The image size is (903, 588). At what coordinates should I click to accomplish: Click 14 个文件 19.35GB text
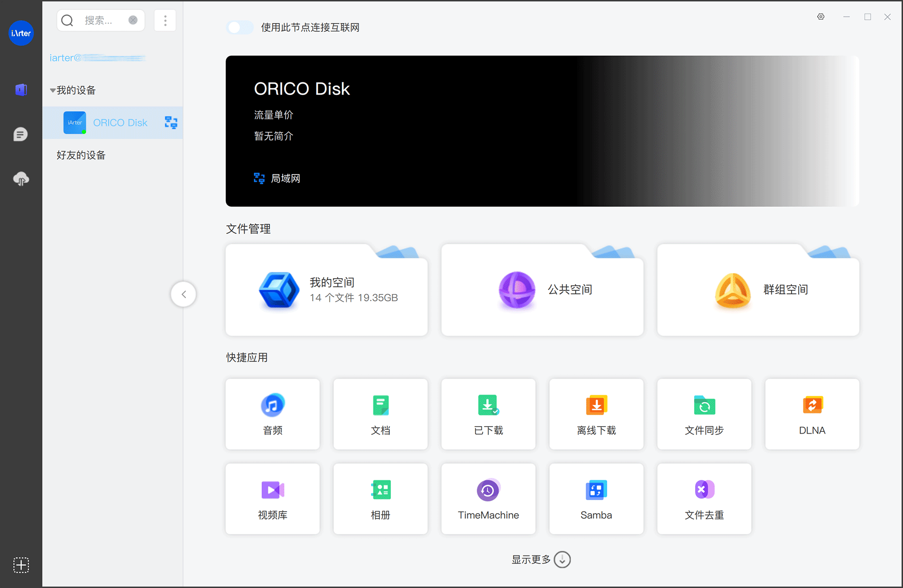tap(354, 298)
